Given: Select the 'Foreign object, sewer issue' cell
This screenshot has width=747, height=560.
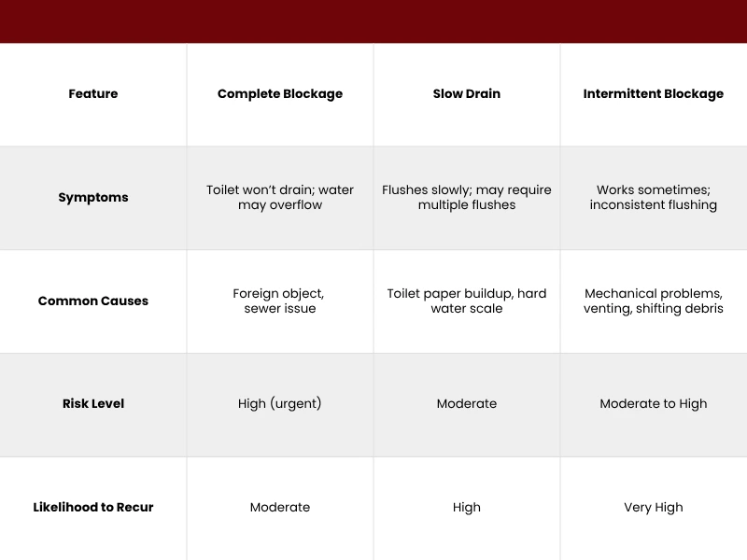Looking at the screenshot, I should click(x=280, y=301).
